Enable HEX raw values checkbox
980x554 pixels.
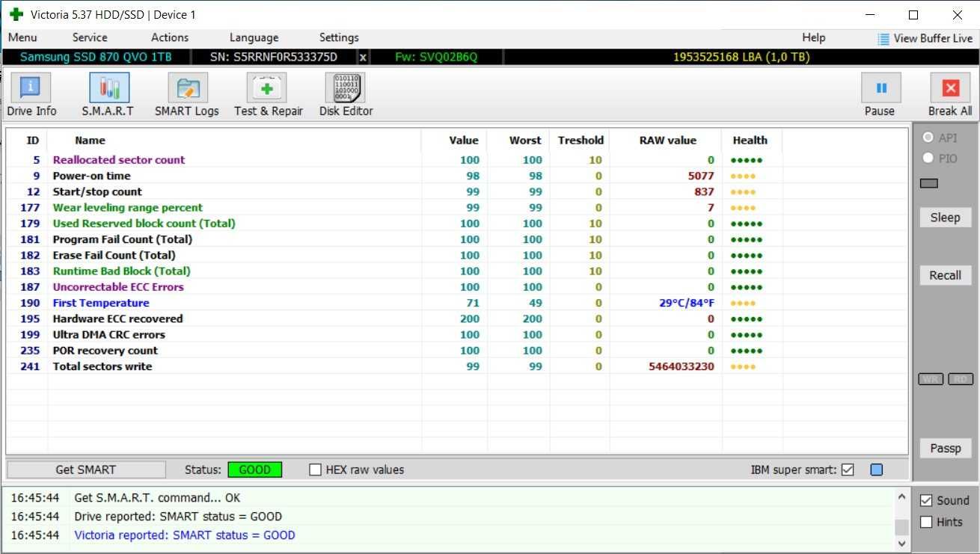pos(316,470)
